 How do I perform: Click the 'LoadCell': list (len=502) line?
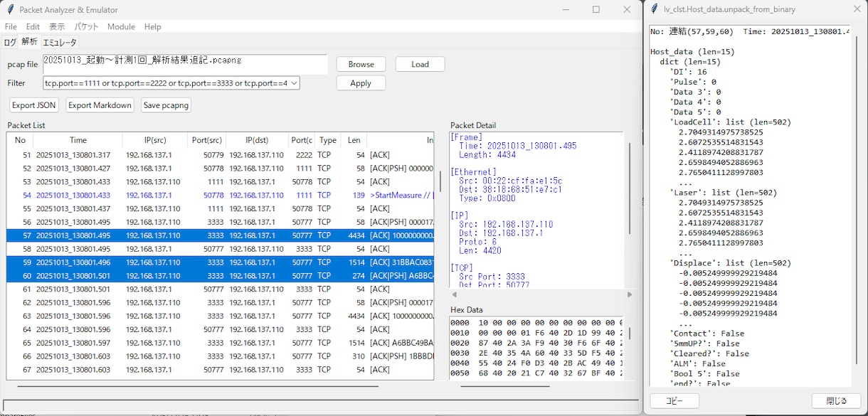click(x=731, y=122)
